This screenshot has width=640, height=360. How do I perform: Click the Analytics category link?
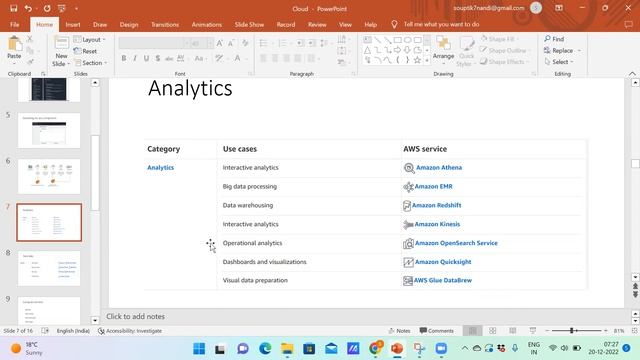pos(160,167)
